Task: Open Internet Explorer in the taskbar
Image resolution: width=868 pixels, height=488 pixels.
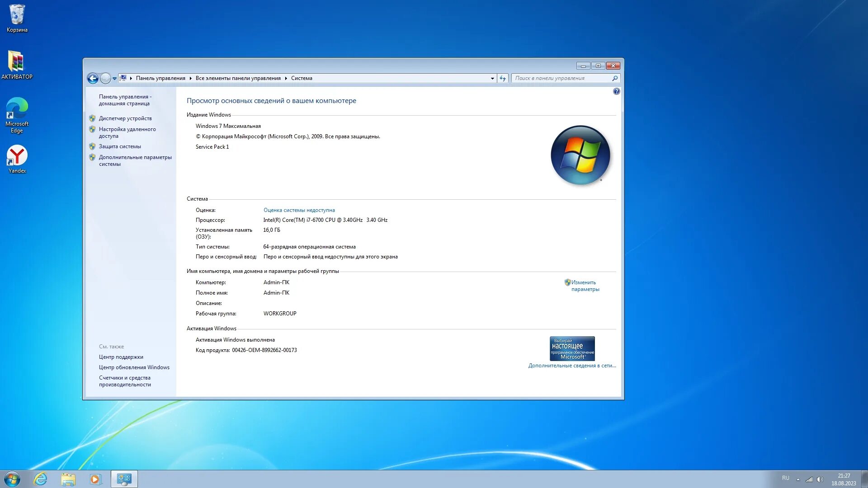Action: 41,479
